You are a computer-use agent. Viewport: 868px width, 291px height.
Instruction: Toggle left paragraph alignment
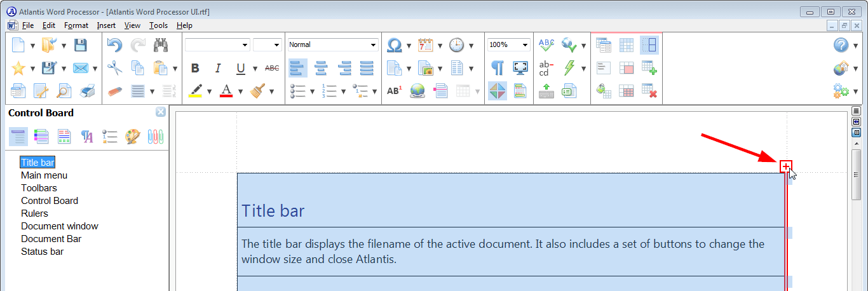[x=298, y=68]
